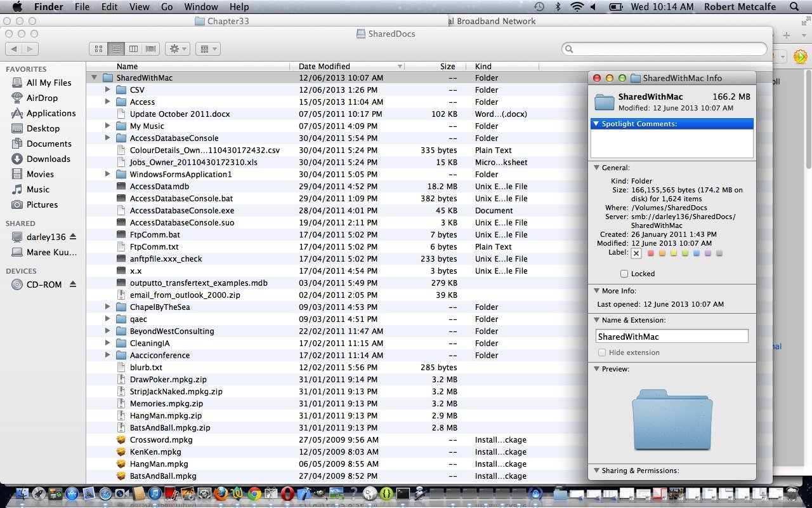This screenshot has width=812, height=508.
Task: Eject the CD-ROM device
Action: tap(73, 284)
